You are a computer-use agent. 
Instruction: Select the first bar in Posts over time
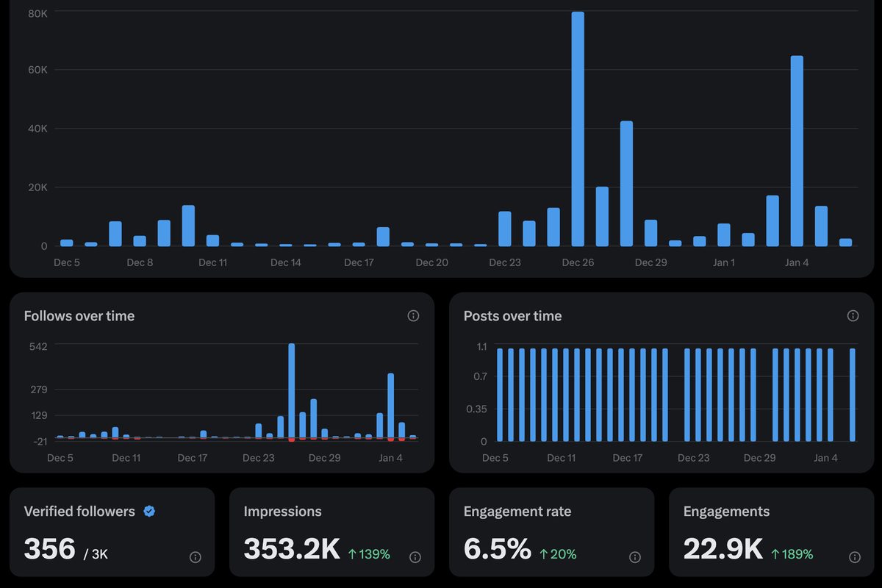500,395
